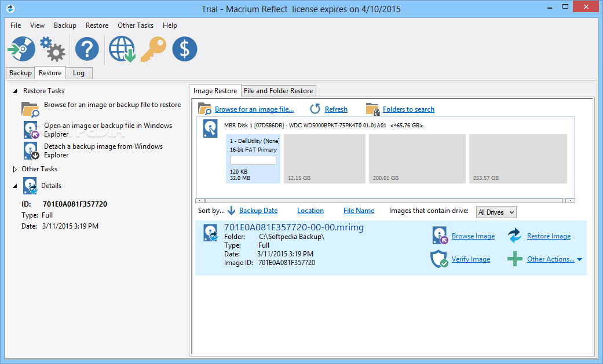Open the Restore menu in menu bar
This screenshot has width=603, height=364.
coord(97,25)
